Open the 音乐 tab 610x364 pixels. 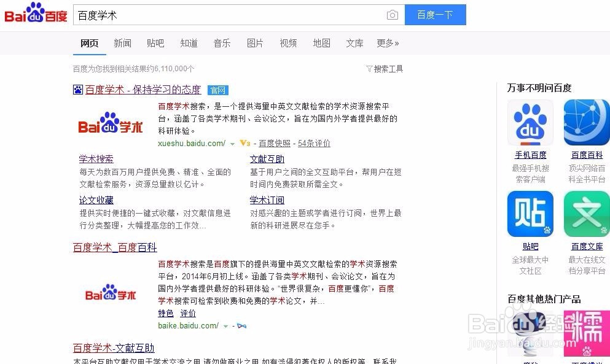click(x=222, y=43)
